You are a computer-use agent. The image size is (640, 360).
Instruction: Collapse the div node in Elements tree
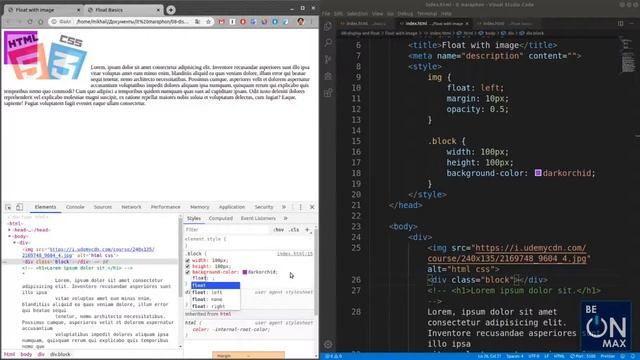tap(14, 242)
